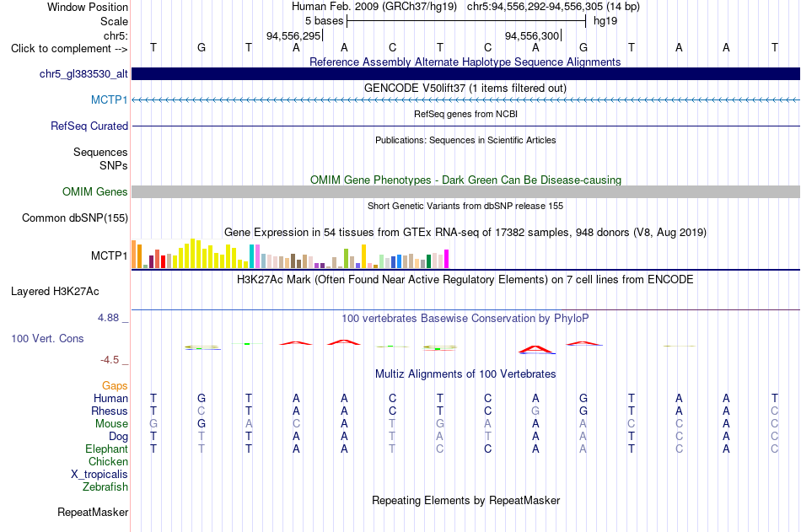Click the 'Click to complement -->' label
Viewport: 801px width, 532px height.
click(x=69, y=49)
